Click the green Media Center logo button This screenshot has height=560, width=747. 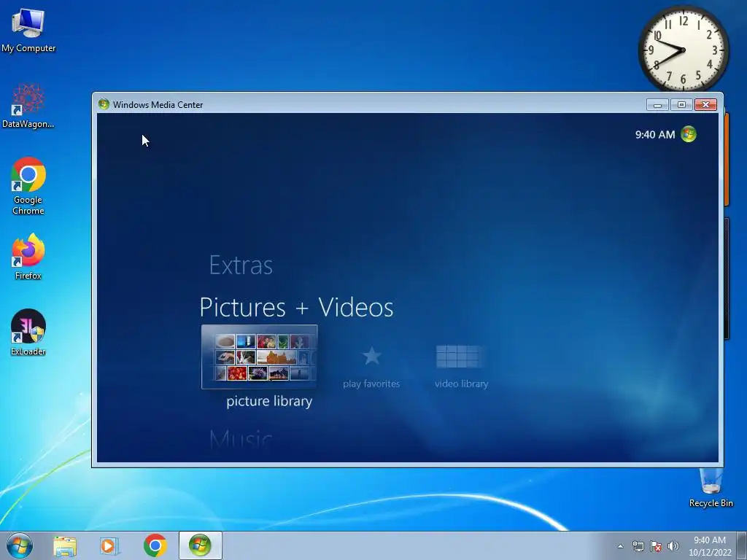(689, 134)
